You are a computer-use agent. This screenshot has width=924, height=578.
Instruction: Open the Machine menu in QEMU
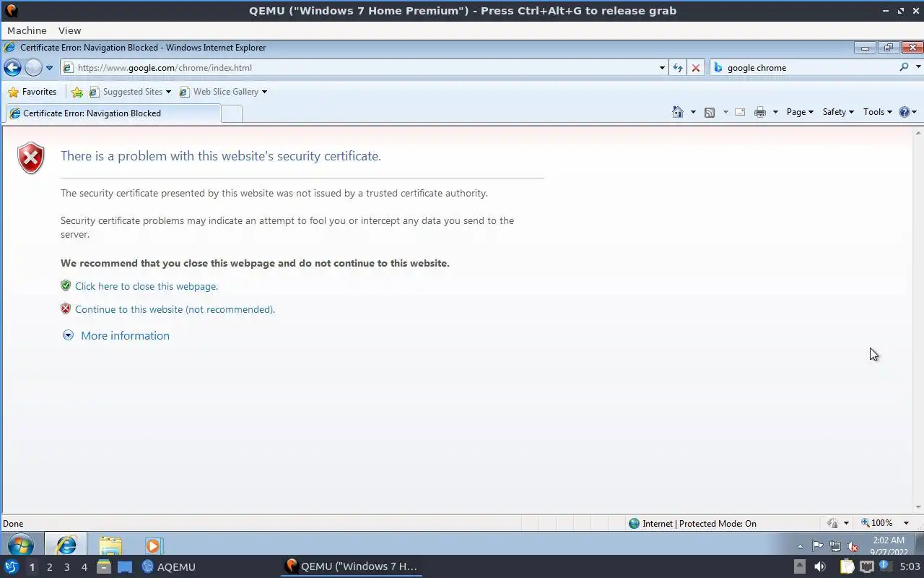tap(27, 30)
